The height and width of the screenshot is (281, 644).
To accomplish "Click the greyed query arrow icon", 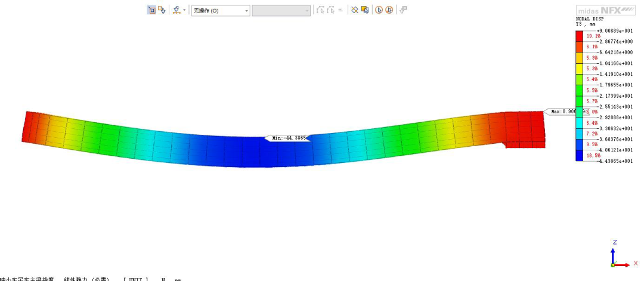I will (x=403, y=10).
